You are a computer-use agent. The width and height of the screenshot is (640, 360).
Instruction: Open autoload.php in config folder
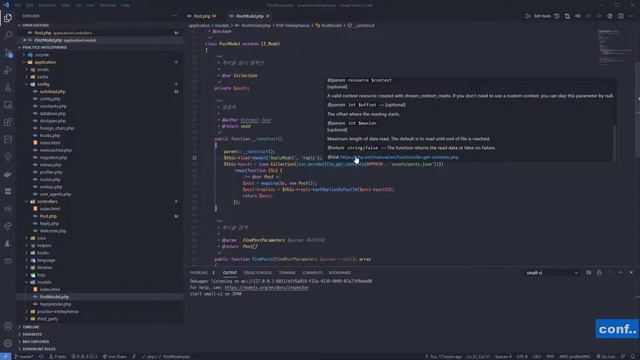coord(52,91)
